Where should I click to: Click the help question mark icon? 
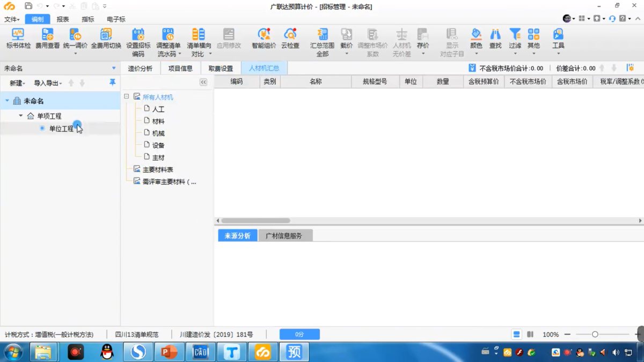[x=623, y=19]
